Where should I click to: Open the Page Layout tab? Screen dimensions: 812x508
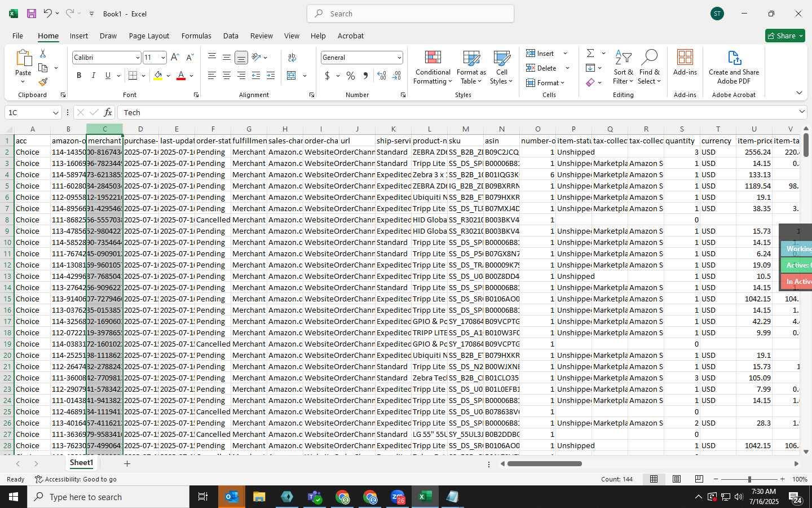pos(149,36)
